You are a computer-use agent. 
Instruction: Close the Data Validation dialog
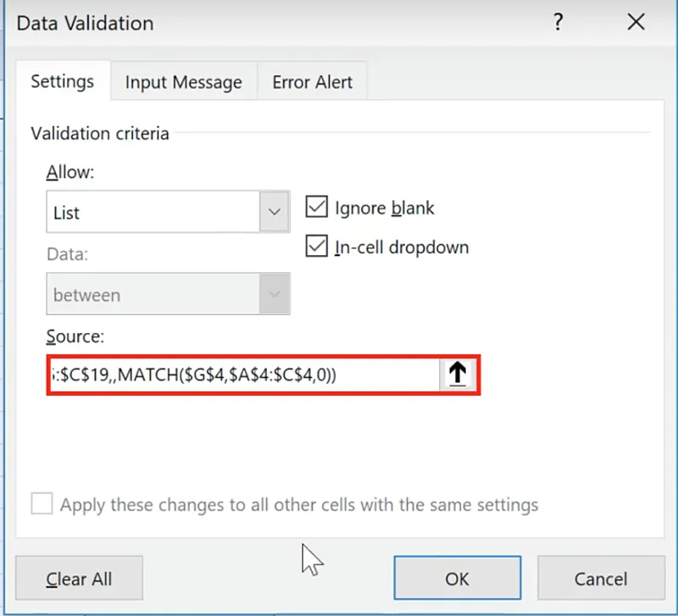[636, 23]
